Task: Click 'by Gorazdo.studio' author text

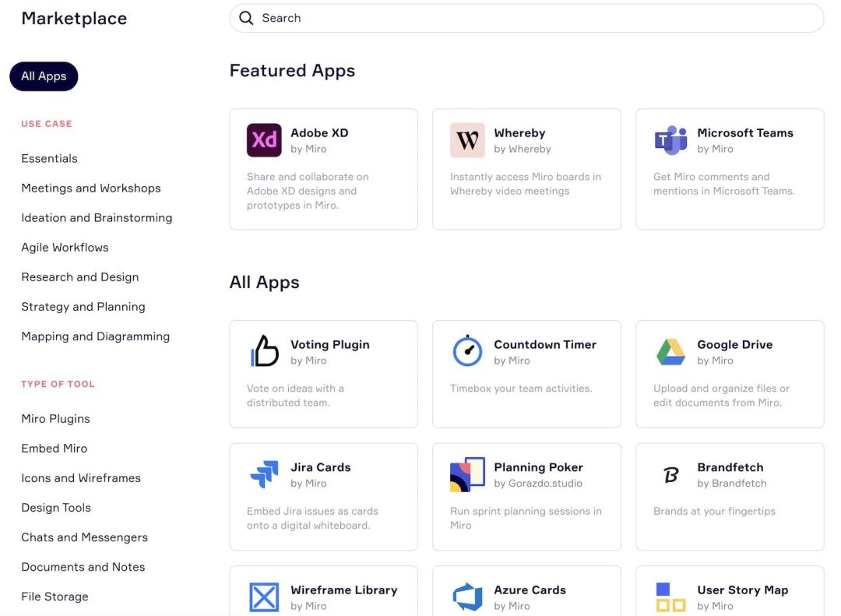Action: [x=538, y=484]
